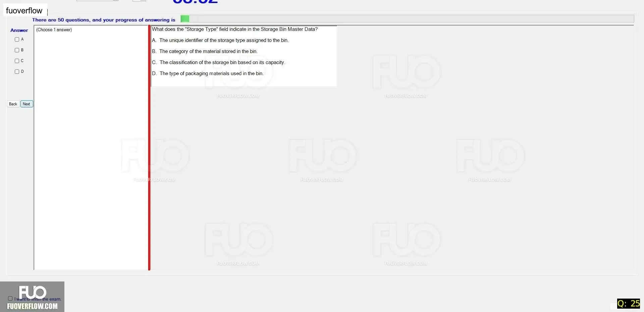Click the '(Choose 1 answer)' instruction text
The height and width of the screenshot is (312, 644).
click(54, 30)
